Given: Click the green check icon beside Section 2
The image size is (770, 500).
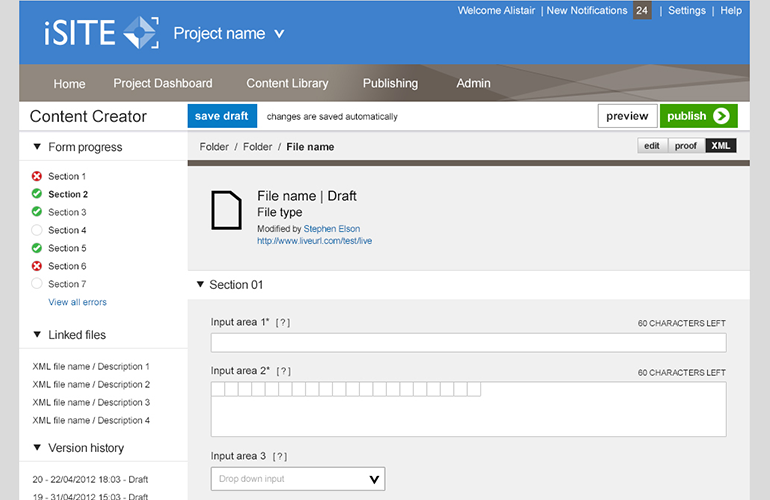Looking at the screenshot, I should pos(37,195).
